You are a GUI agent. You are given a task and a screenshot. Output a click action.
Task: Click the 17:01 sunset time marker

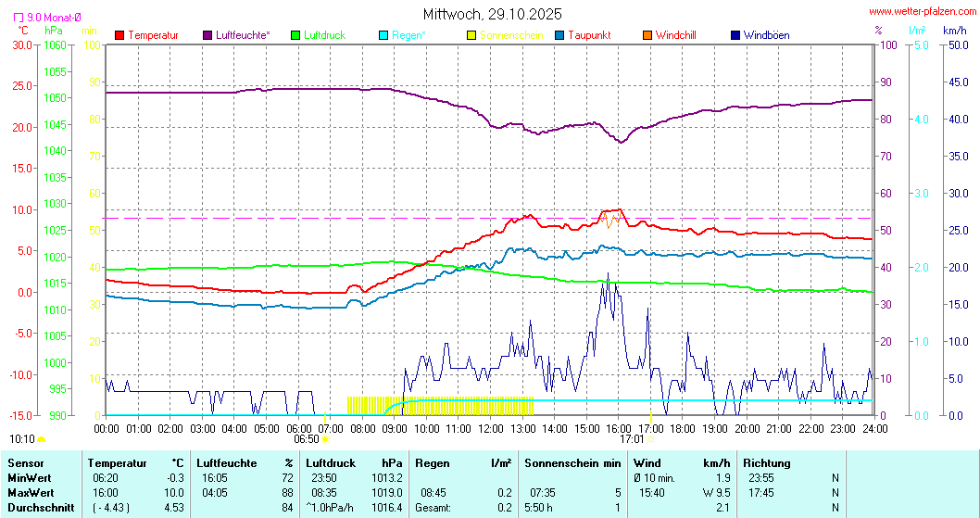[632, 439]
